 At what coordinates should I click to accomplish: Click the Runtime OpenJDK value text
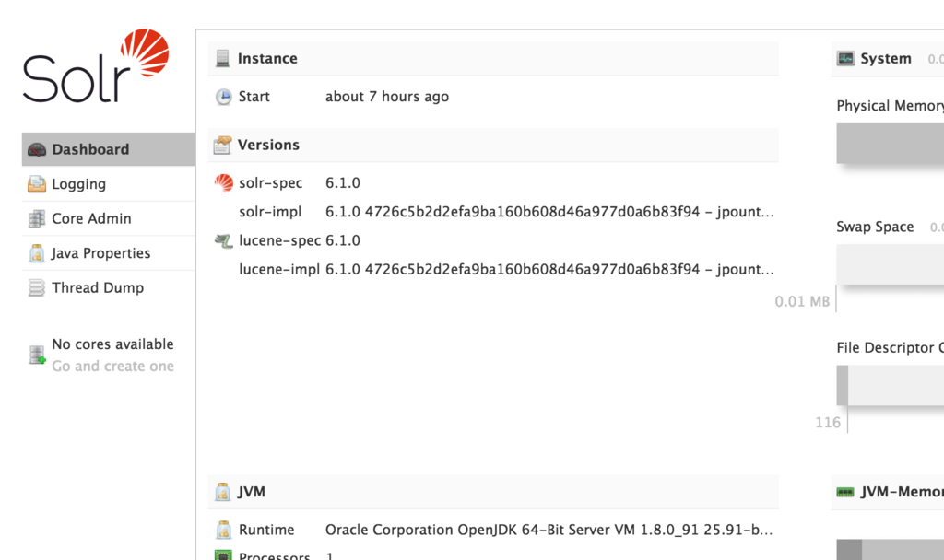click(x=549, y=530)
